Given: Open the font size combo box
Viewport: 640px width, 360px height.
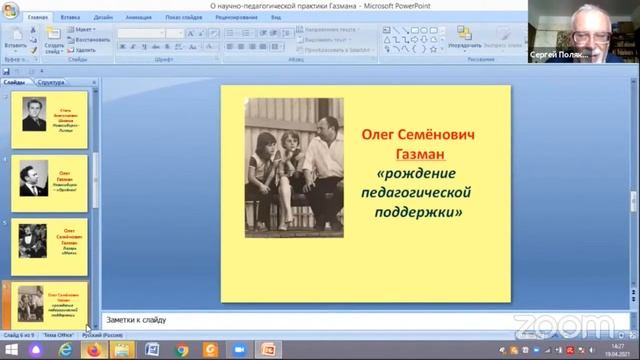Looking at the screenshot, I should 175,33.
